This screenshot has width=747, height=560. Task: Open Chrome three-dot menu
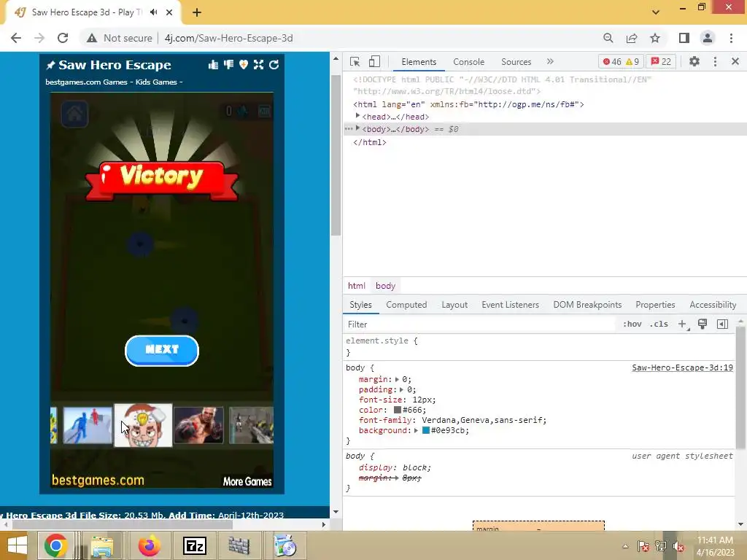coord(731,38)
